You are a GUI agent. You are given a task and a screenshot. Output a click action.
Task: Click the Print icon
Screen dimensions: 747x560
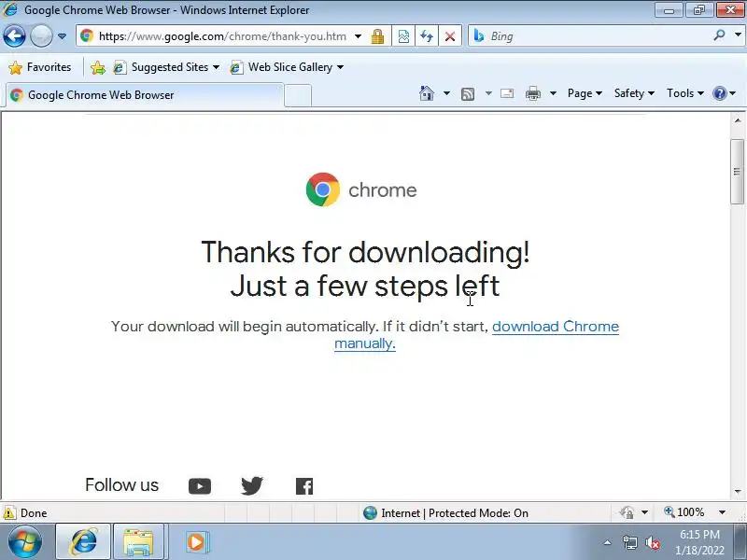click(x=532, y=93)
